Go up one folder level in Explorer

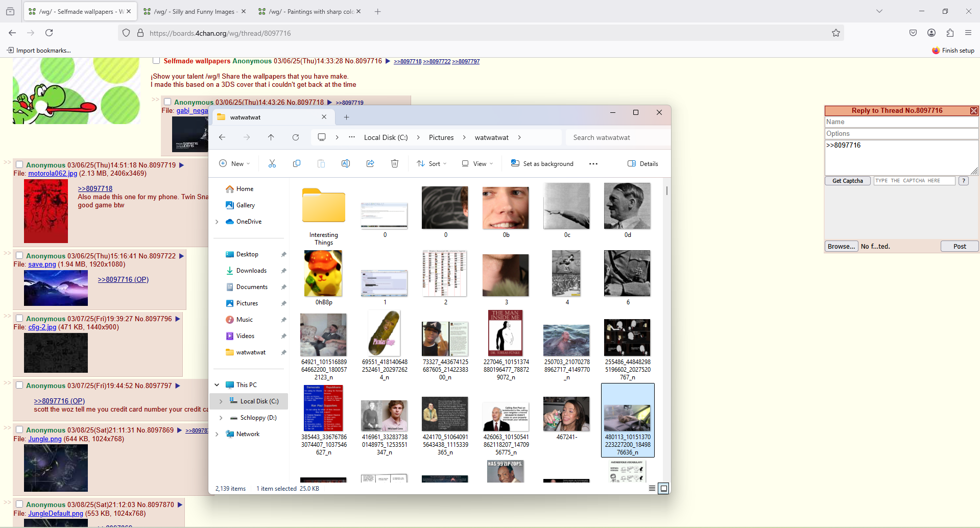click(x=271, y=137)
